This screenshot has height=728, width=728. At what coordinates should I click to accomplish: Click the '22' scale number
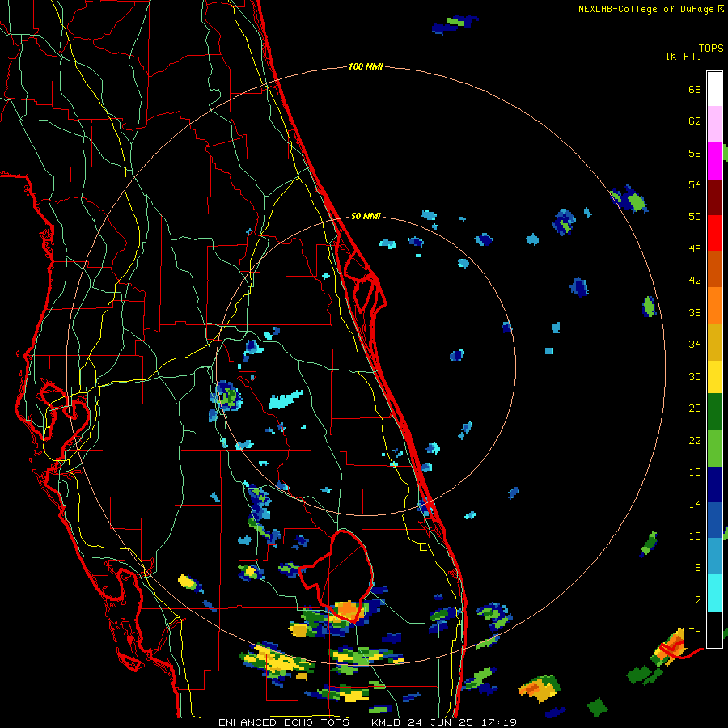click(695, 440)
